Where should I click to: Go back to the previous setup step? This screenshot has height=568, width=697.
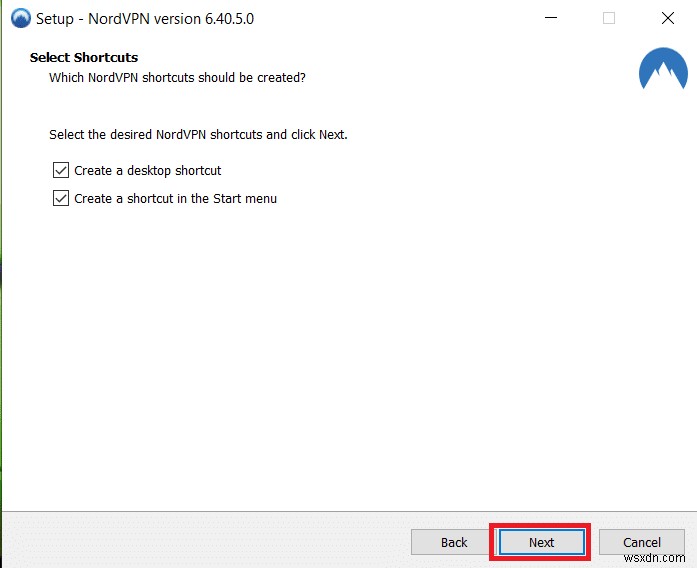[453, 542]
